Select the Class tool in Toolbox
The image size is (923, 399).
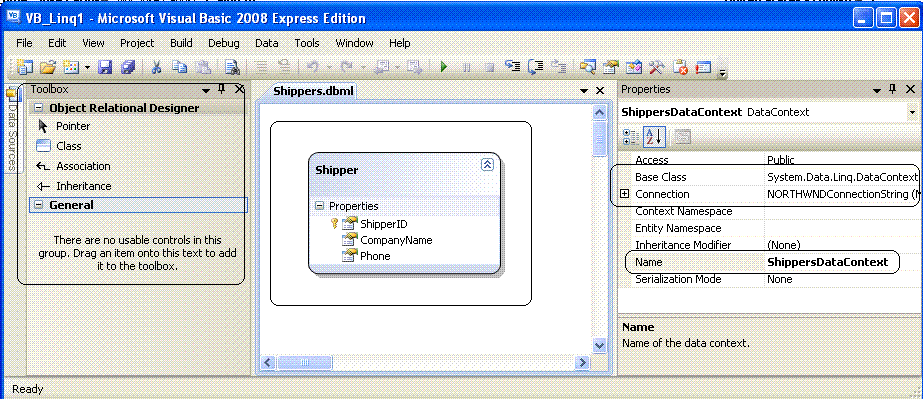click(x=58, y=146)
